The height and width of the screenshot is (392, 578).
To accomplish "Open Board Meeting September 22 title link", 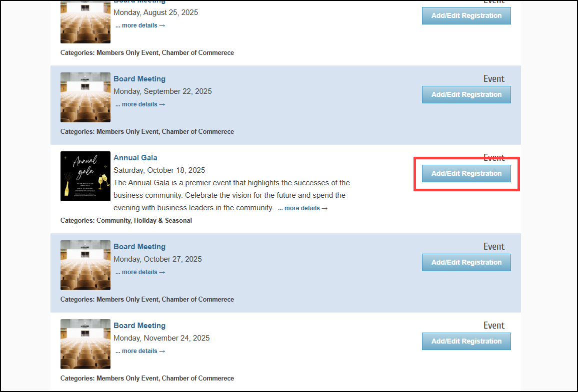I will click(x=139, y=79).
